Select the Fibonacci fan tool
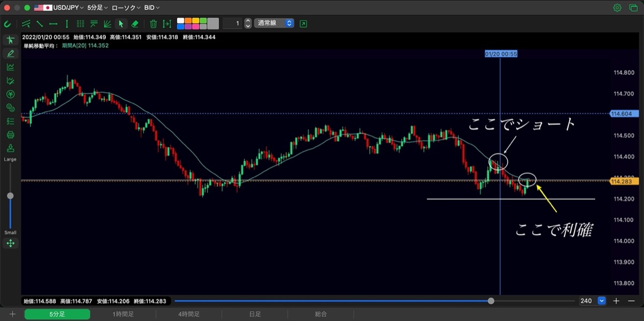The height and width of the screenshot is (321, 644). (107, 24)
